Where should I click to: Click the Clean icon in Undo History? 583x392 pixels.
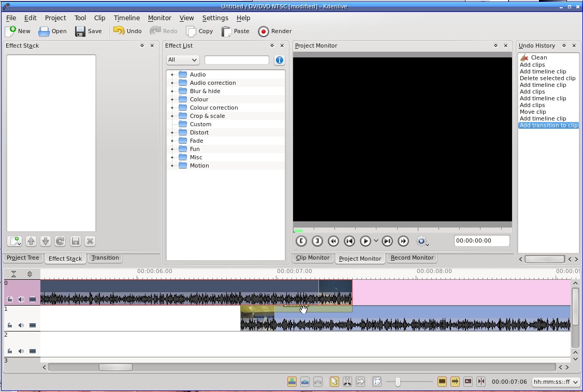[x=524, y=57]
